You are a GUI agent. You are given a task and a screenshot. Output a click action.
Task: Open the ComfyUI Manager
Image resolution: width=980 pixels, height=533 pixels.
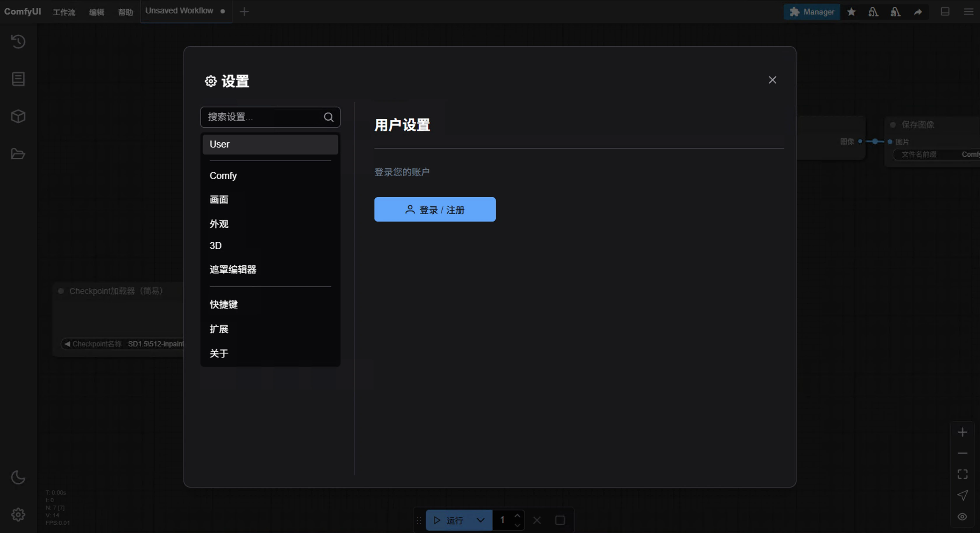point(812,12)
